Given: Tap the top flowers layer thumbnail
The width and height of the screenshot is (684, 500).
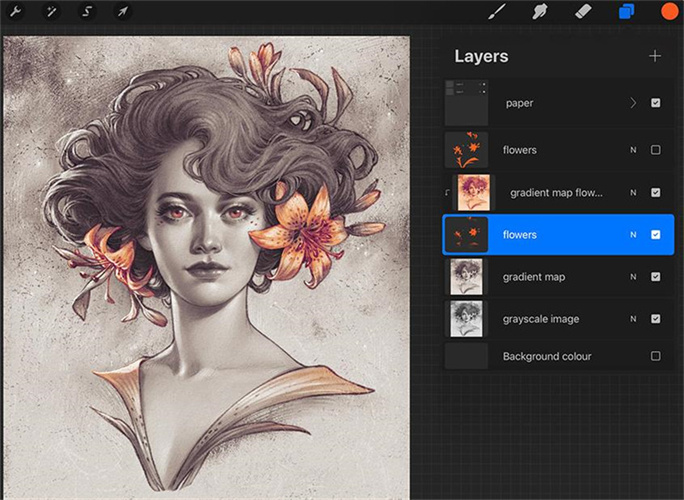Looking at the screenshot, I should pos(466,150).
